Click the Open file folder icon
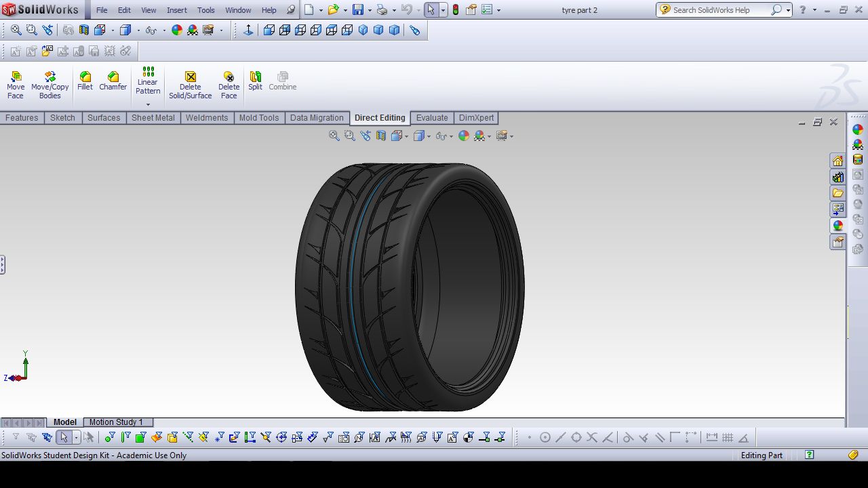This screenshot has height=488, width=868. click(x=333, y=10)
